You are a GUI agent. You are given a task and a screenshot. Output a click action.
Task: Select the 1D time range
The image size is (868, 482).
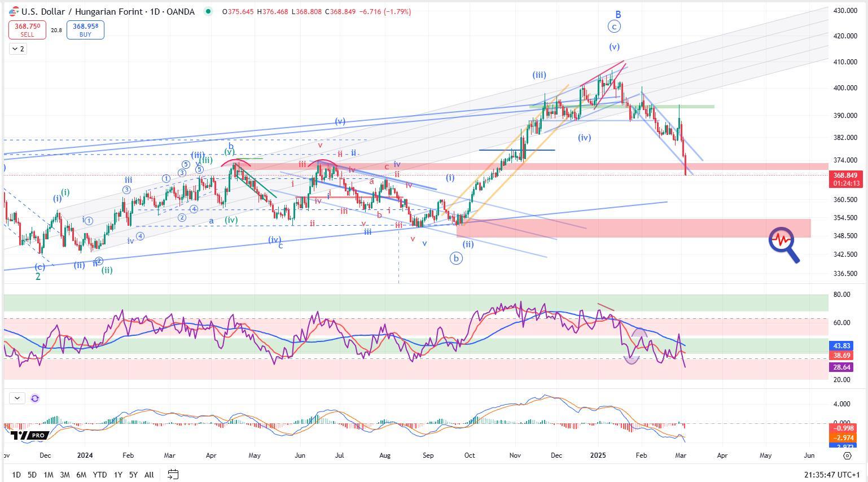tap(16, 475)
